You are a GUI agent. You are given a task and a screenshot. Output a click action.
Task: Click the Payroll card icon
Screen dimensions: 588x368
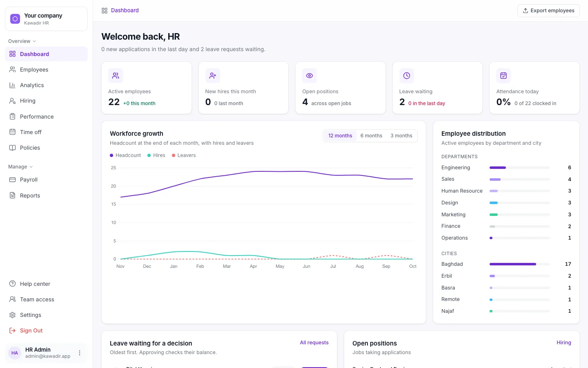13,180
